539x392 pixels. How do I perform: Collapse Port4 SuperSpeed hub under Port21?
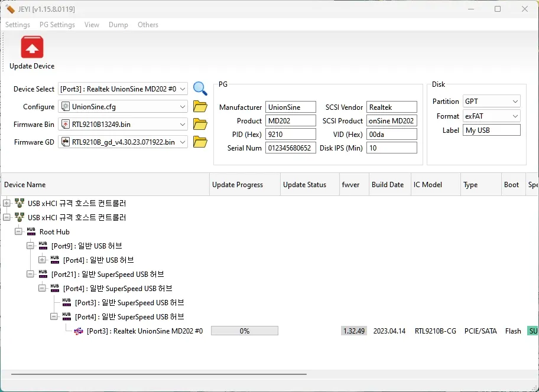click(42, 288)
